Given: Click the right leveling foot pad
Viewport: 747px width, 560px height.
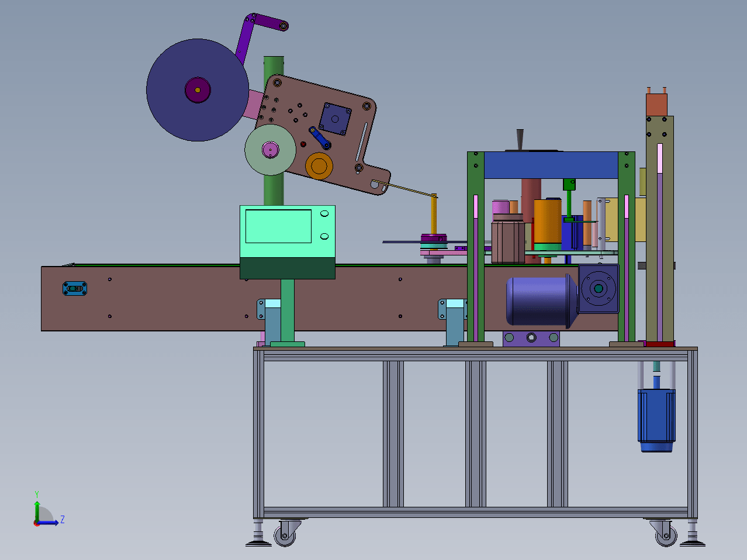Looking at the screenshot, I should (x=693, y=544).
